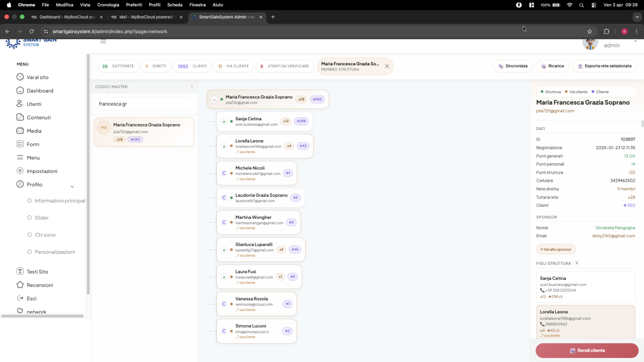Select the Sanja Cetina card under Figli Struttura
Image resolution: width=644 pixels, height=362 pixels.
(x=586, y=287)
